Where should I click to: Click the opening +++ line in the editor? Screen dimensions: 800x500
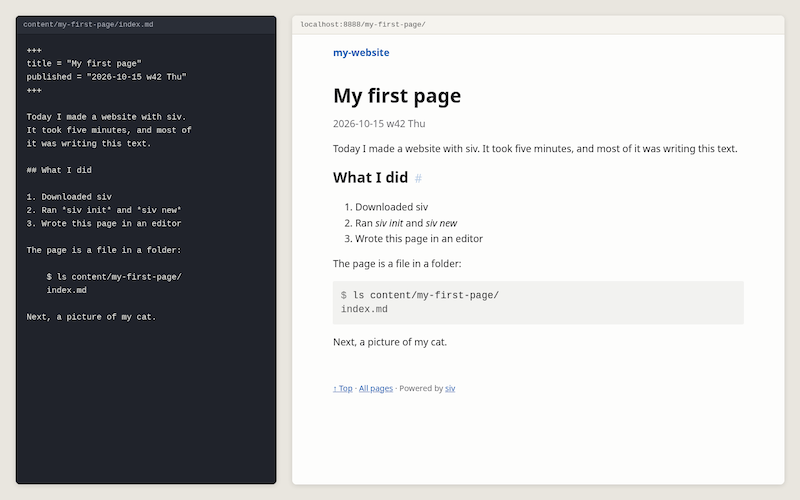(x=34, y=51)
